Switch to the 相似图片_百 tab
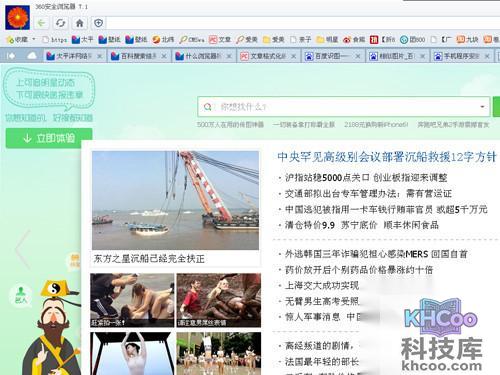 [x=397, y=56]
